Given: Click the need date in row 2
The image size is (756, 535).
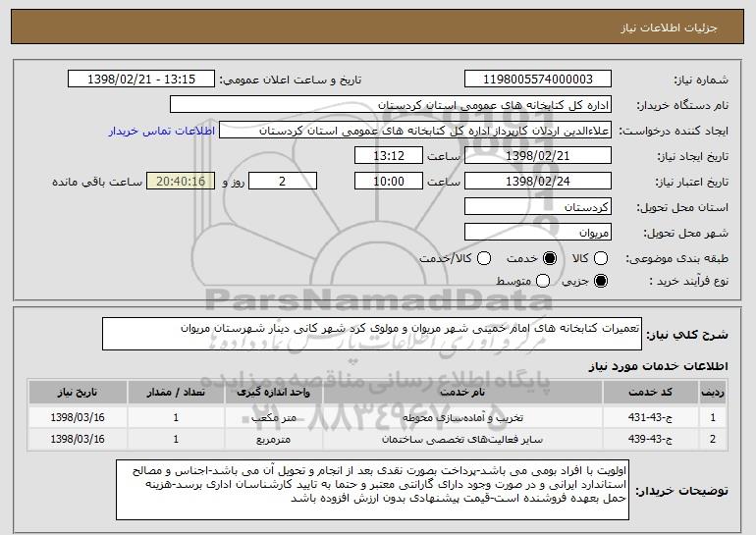Looking at the screenshot, I should coord(78,439).
